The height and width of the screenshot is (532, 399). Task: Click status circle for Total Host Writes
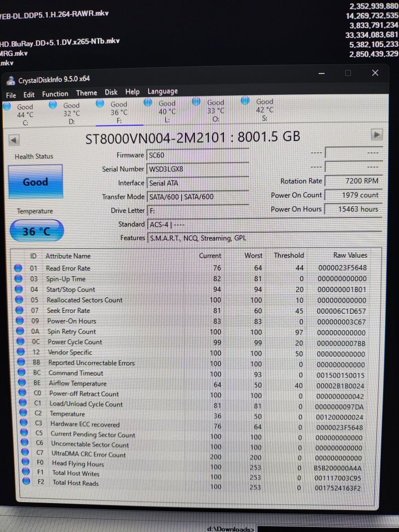click(26, 471)
